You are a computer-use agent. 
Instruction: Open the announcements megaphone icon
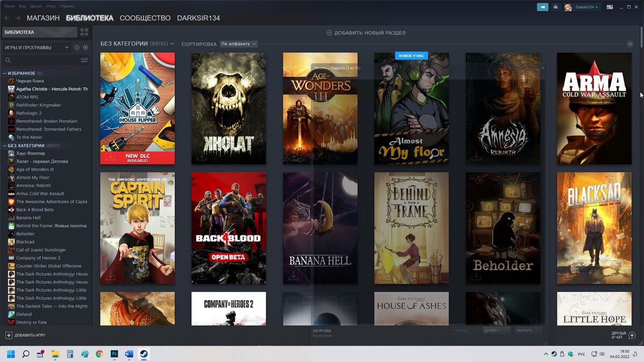[x=543, y=7]
